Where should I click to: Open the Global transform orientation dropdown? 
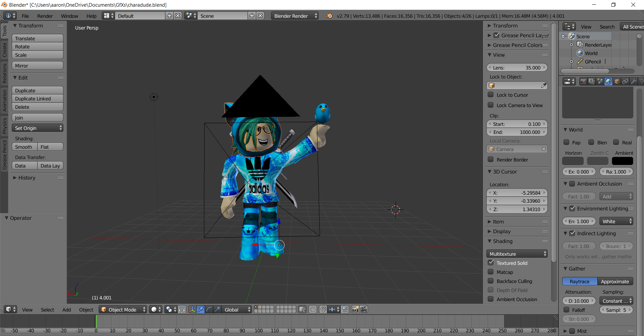pyautogui.click(x=237, y=309)
